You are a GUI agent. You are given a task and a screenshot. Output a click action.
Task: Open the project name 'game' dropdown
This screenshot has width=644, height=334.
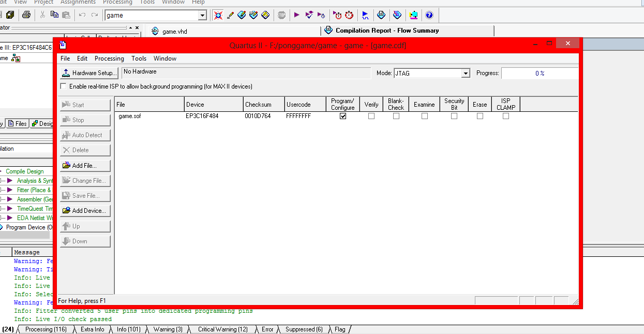click(202, 16)
